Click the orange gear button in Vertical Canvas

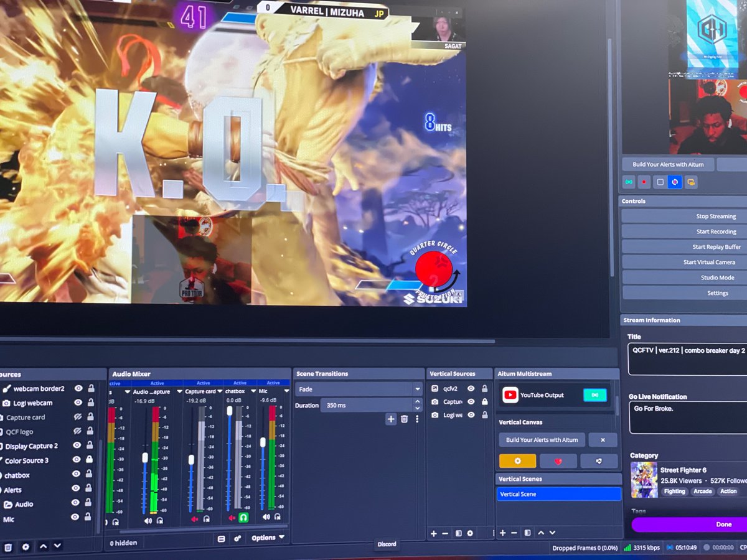(x=517, y=461)
